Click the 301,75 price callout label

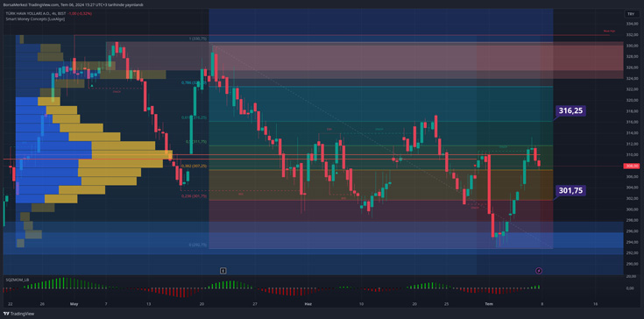(571, 190)
